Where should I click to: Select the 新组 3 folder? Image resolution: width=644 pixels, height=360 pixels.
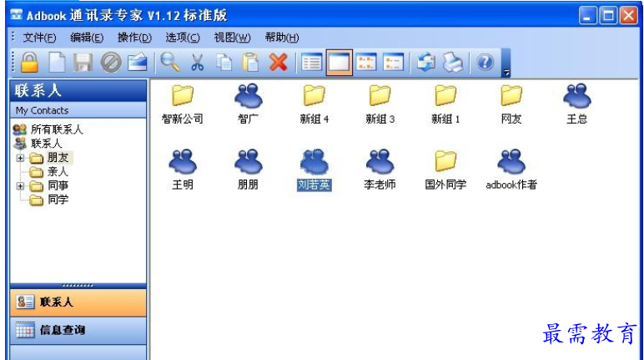click(x=380, y=104)
